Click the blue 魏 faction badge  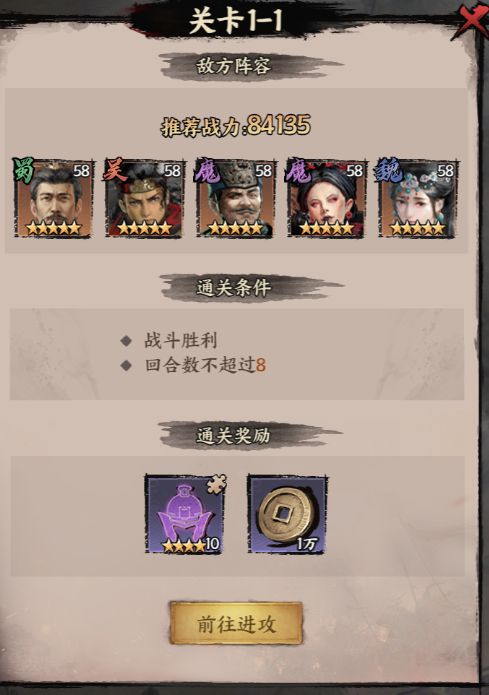coord(388,170)
